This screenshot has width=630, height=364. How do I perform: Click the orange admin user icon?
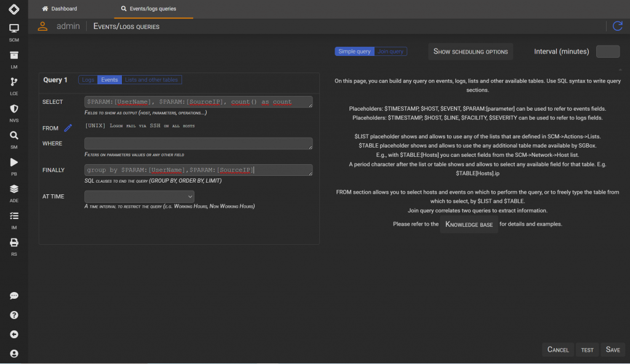tap(42, 26)
